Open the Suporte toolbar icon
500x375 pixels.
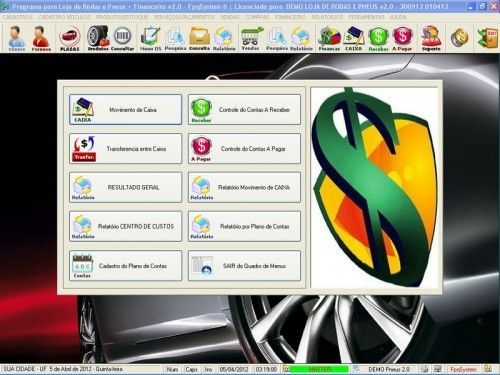(431, 38)
